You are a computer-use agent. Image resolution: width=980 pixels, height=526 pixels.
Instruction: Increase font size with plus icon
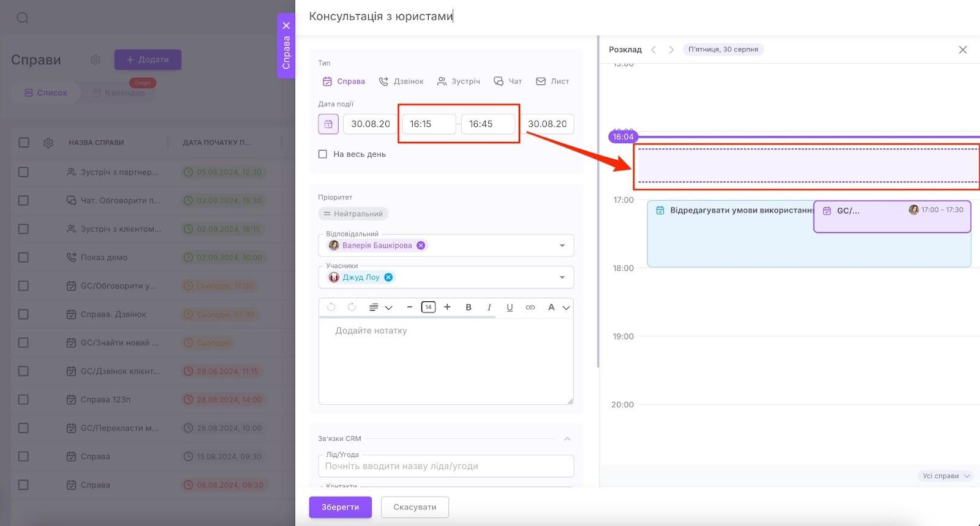point(447,307)
